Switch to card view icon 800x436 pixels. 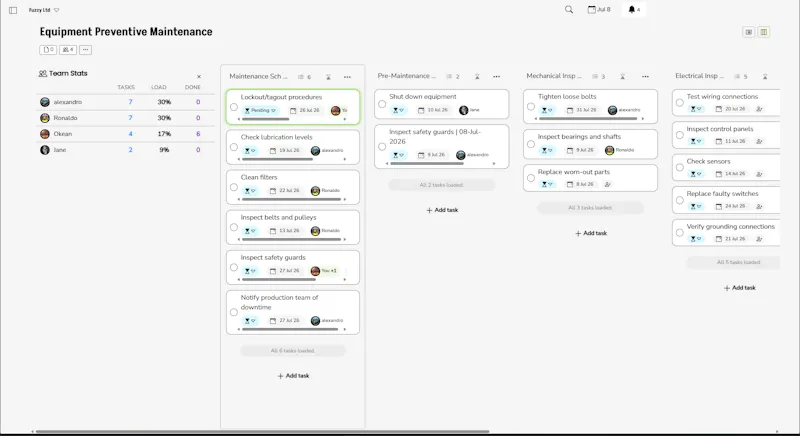(748, 32)
